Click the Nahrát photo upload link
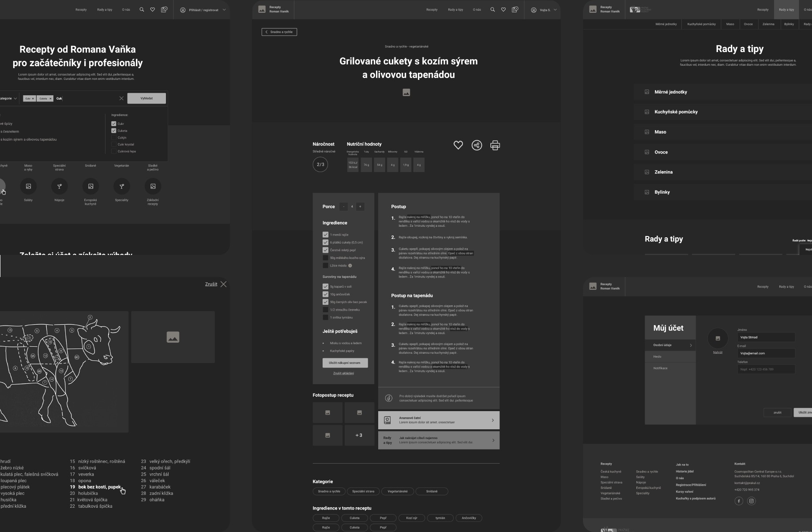The width and height of the screenshot is (812, 532). (718, 352)
